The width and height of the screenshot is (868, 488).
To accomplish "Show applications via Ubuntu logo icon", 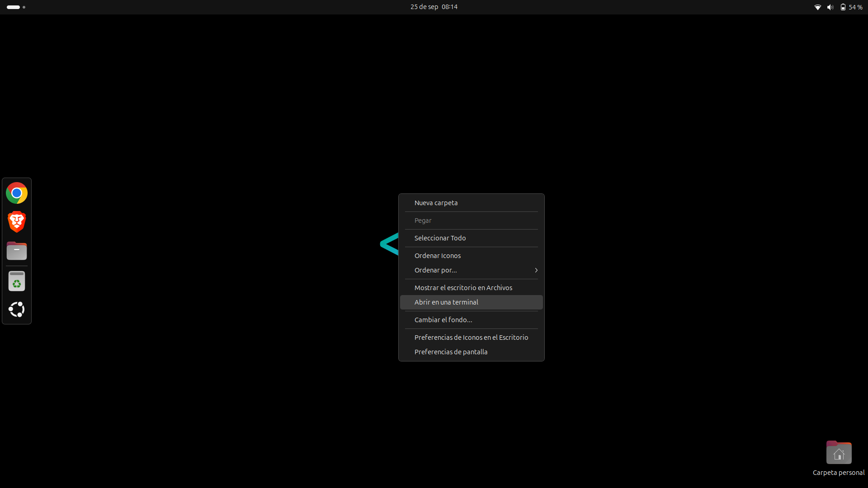I will (x=17, y=310).
